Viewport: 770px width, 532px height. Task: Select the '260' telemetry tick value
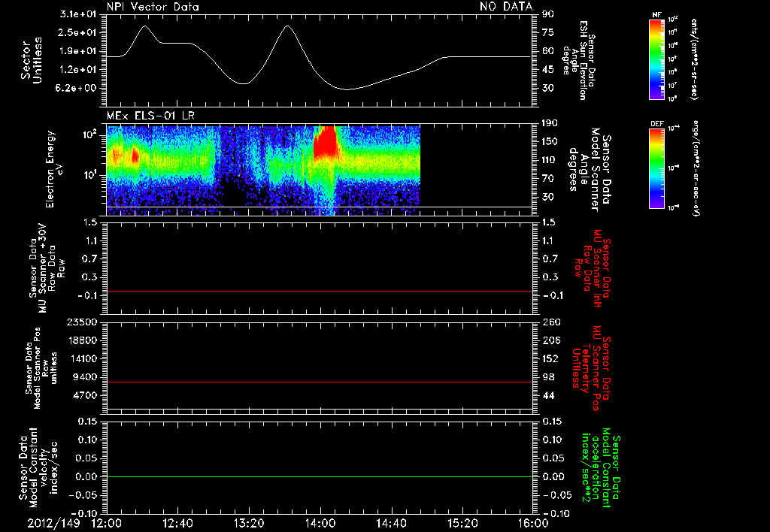pos(550,322)
